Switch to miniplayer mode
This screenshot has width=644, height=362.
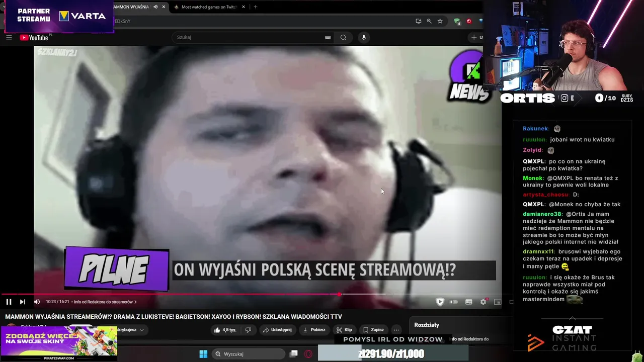pos(498,302)
